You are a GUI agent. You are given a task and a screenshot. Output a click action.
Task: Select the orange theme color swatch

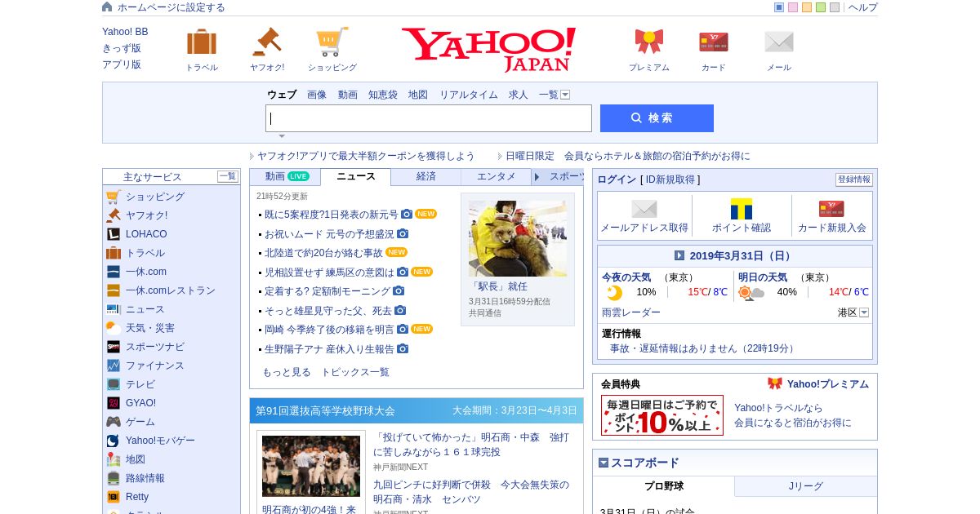click(x=807, y=7)
